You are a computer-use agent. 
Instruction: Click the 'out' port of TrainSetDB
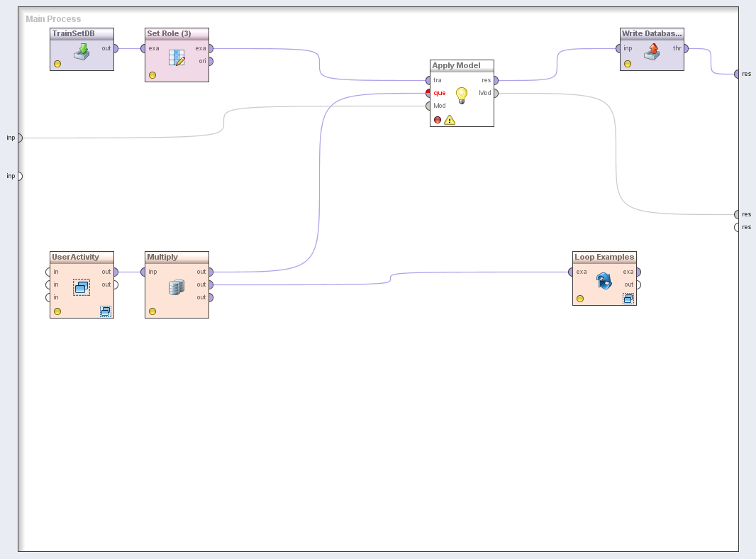[x=115, y=48]
